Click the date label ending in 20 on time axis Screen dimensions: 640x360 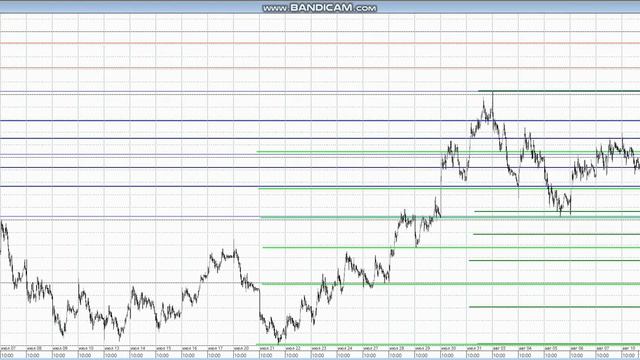(x=241, y=349)
